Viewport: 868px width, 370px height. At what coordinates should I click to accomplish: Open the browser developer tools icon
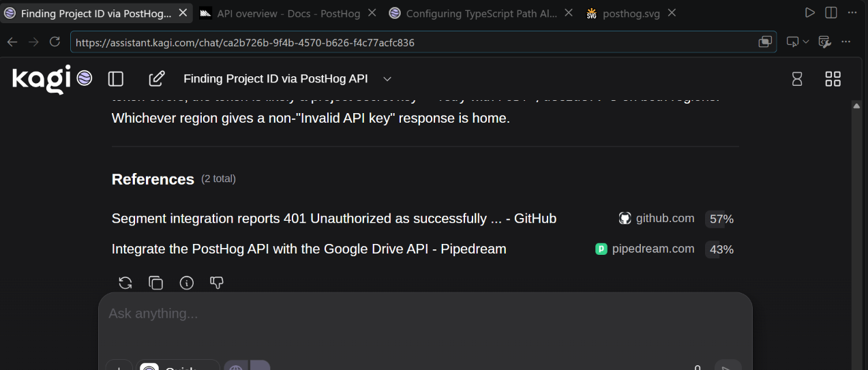click(x=824, y=42)
